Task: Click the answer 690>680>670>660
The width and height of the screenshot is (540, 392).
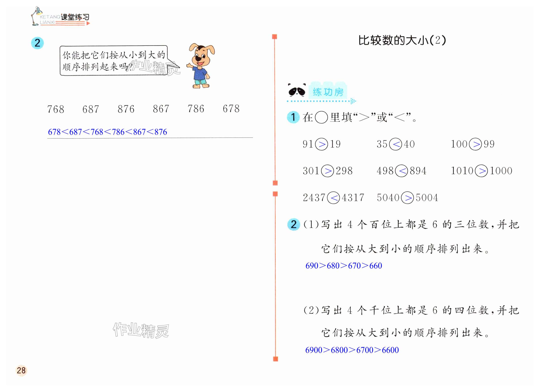Action: pyautogui.click(x=344, y=266)
